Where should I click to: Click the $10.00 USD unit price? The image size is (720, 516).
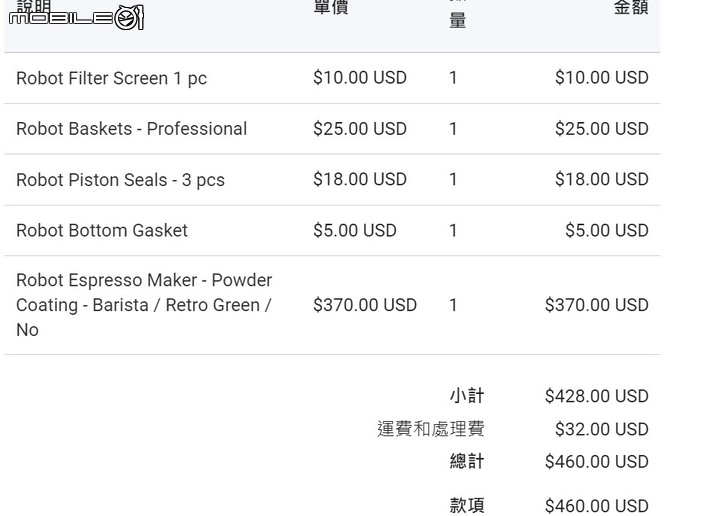point(360,78)
